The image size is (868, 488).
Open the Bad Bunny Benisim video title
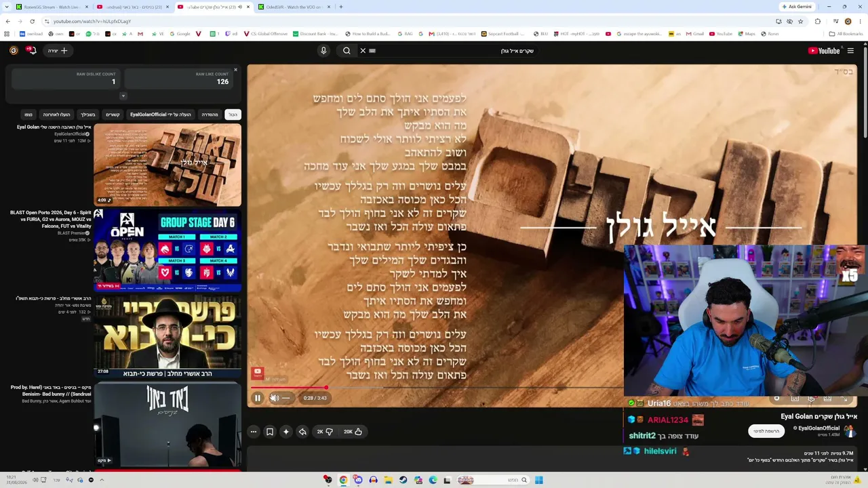pyautogui.click(x=51, y=390)
